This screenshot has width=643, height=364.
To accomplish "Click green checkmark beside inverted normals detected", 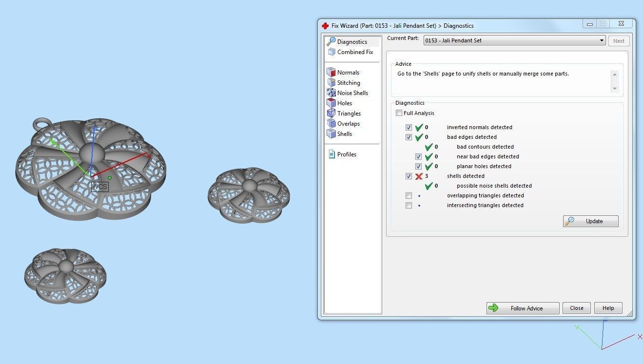I will coord(419,127).
